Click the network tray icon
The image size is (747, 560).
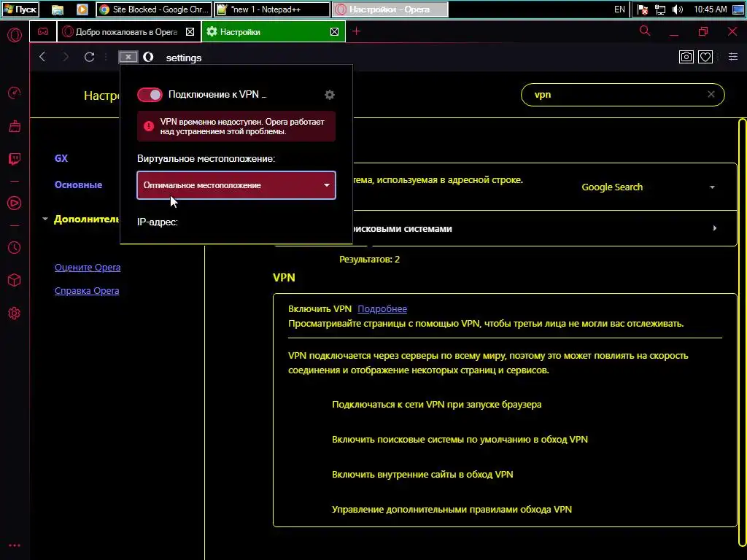pos(659,9)
